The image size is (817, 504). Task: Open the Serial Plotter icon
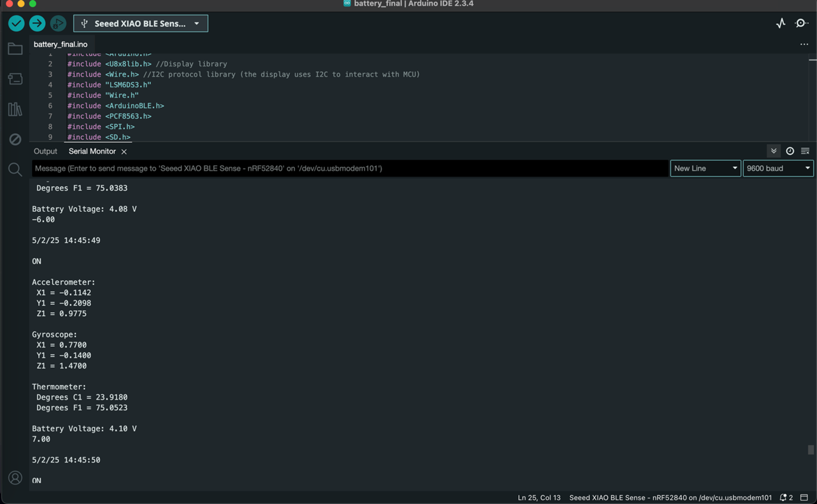click(780, 23)
